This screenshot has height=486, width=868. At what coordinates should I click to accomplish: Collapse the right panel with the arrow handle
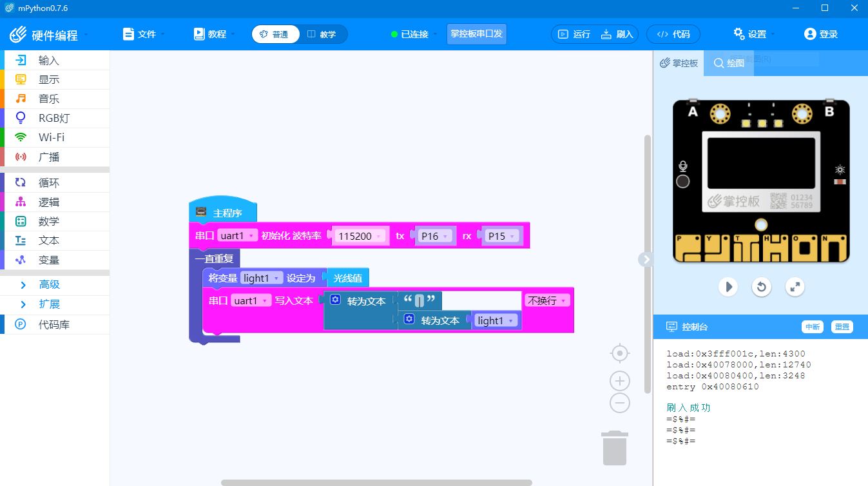tap(645, 259)
